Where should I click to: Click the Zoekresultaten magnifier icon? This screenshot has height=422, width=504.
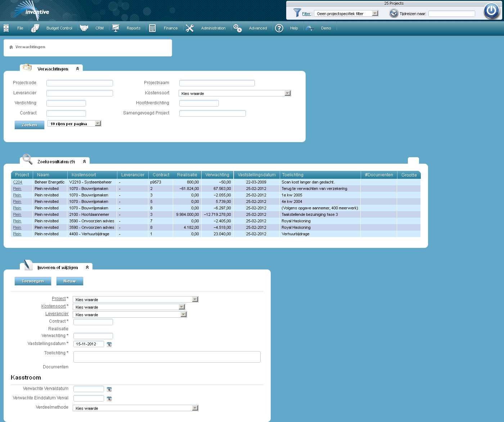pyautogui.click(x=27, y=159)
